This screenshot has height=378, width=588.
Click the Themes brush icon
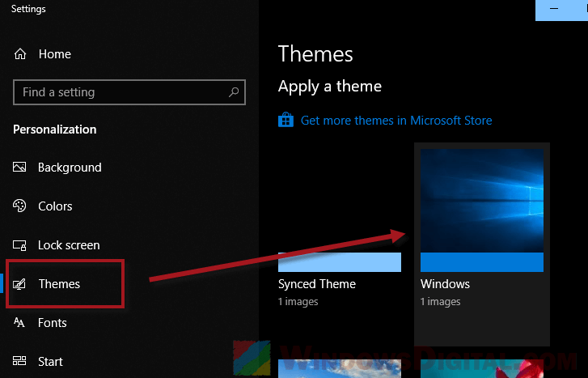[19, 284]
